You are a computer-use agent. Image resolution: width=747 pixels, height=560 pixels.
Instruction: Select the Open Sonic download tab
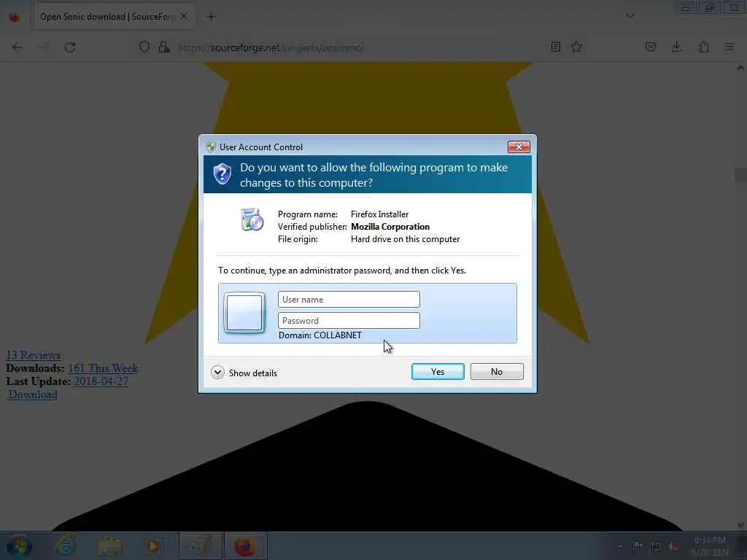pyautogui.click(x=113, y=17)
